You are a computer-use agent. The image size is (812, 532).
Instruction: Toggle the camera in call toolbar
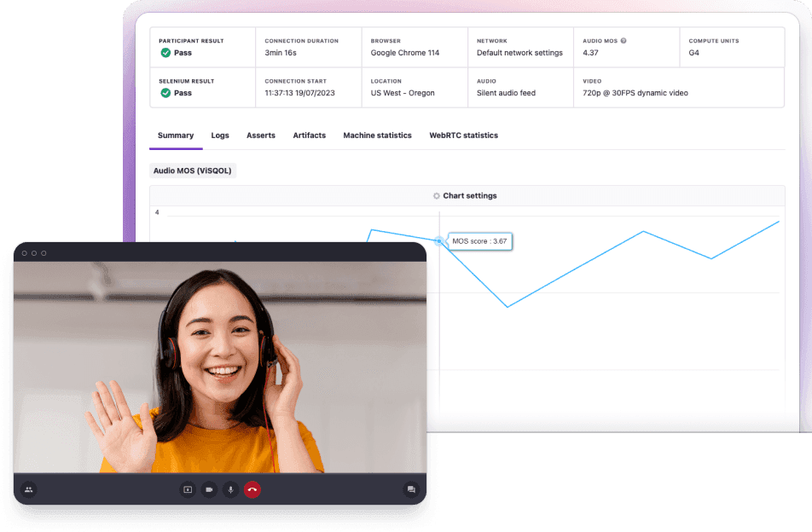coord(209,489)
